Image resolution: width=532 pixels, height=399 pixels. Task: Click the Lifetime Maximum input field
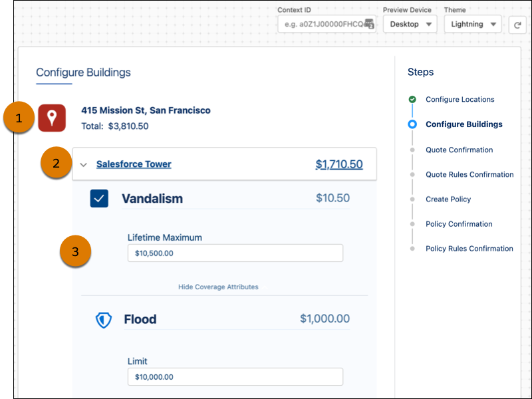coord(235,253)
